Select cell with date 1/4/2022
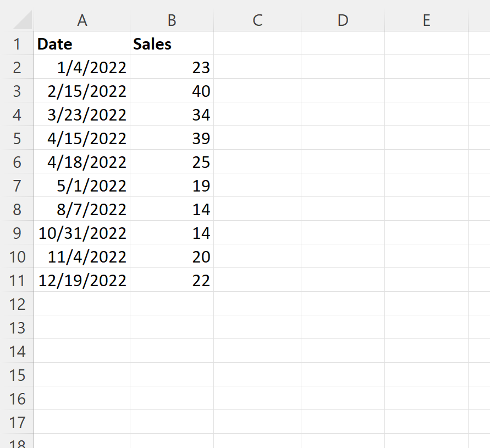 point(82,67)
